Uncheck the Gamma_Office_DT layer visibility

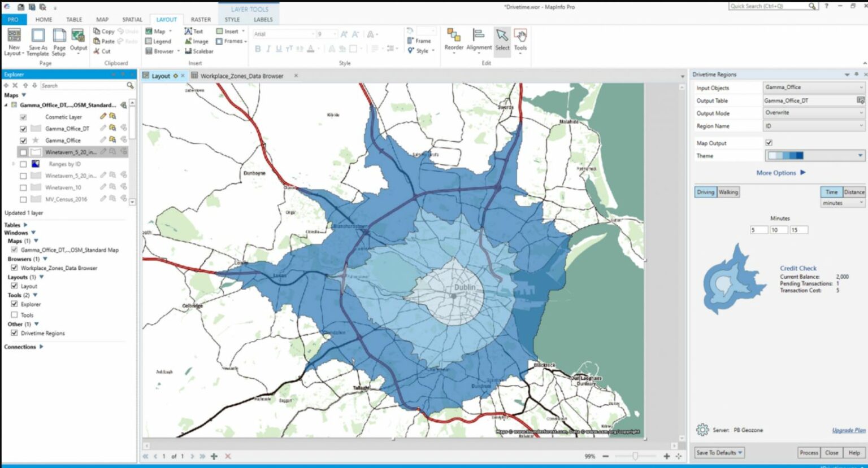coord(23,129)
